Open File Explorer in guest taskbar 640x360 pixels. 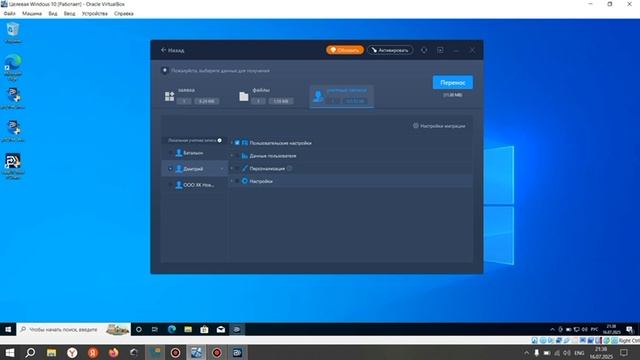point(188,329)
